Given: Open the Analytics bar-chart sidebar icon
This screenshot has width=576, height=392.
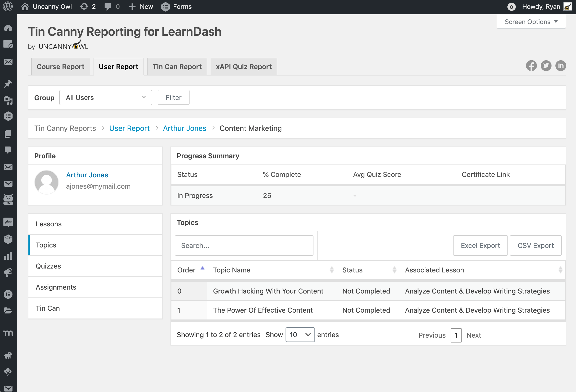Looking at the screenshot, I should click(8, 256).
